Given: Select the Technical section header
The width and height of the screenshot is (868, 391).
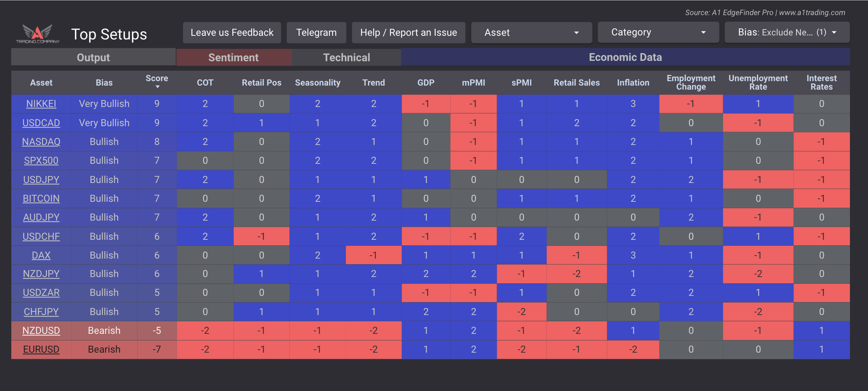Looking at the screenshot, I should 346,58.
